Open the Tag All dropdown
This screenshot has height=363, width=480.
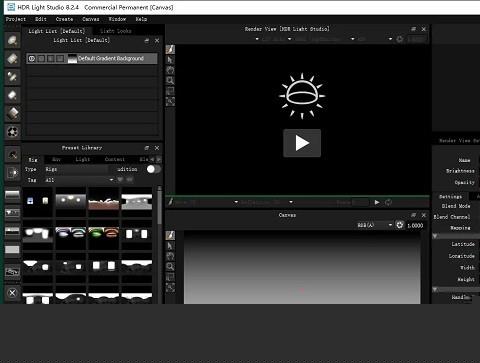pyautogui.click(x=79, y=180)
